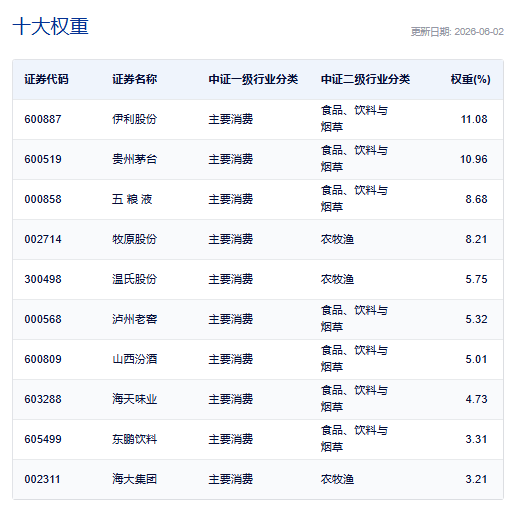Click the 温氏股份 row name
The height and width of the screenshot is (513, 516).
[134, 279]
